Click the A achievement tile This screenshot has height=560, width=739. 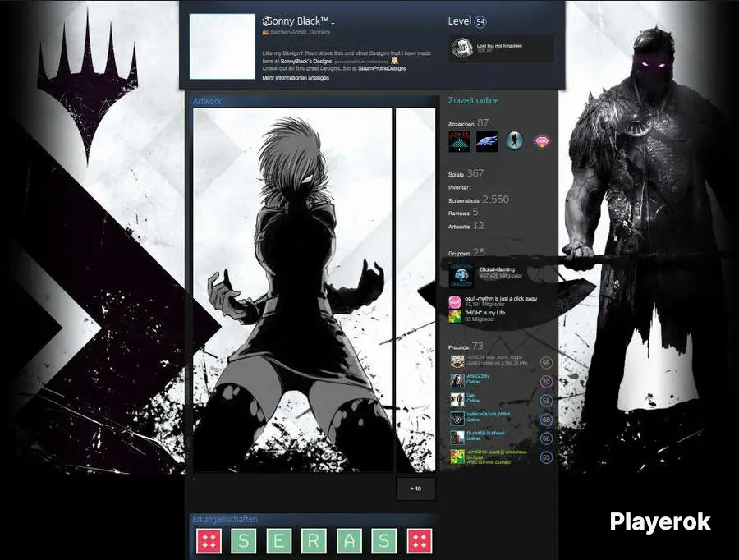[349, 540]
